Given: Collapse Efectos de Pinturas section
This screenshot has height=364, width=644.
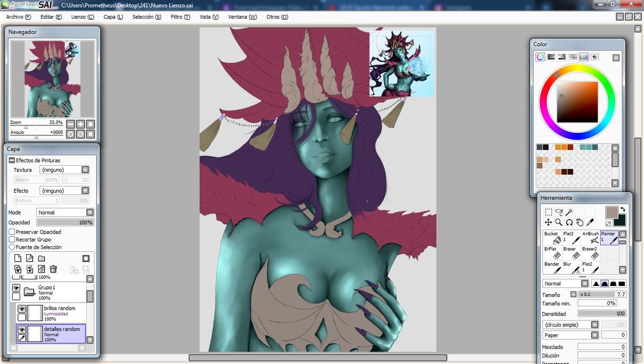Looking at the screenshot, I should 12,160.
